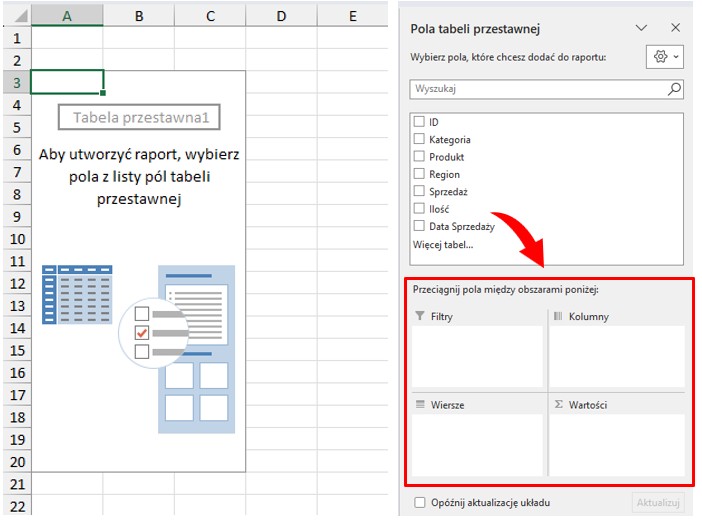Open the Więcej tabel... link
Screen dimensions: 702x521
(x=443, y=245)
